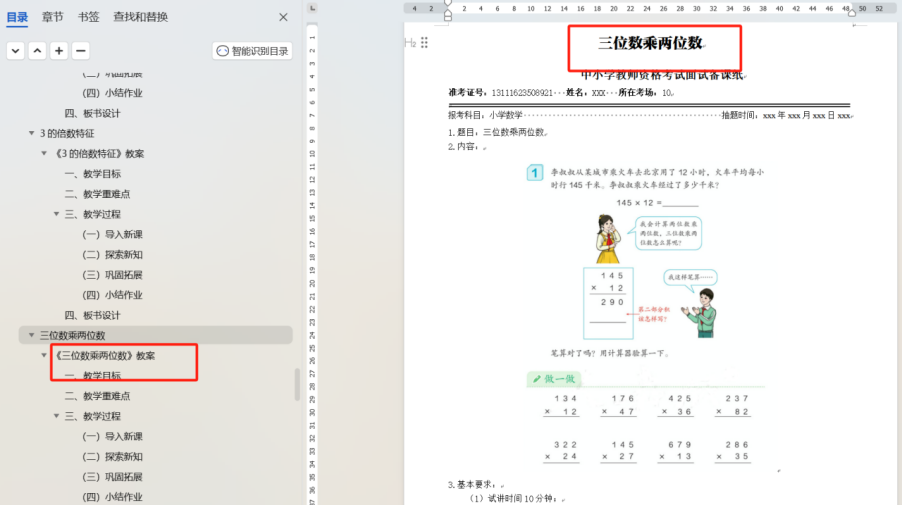Image resolution: width=902 pixels, height=506 pixels.
Task: Collapse the 《3的倍数特征》教案 node
Action: [x=44, y=154]
